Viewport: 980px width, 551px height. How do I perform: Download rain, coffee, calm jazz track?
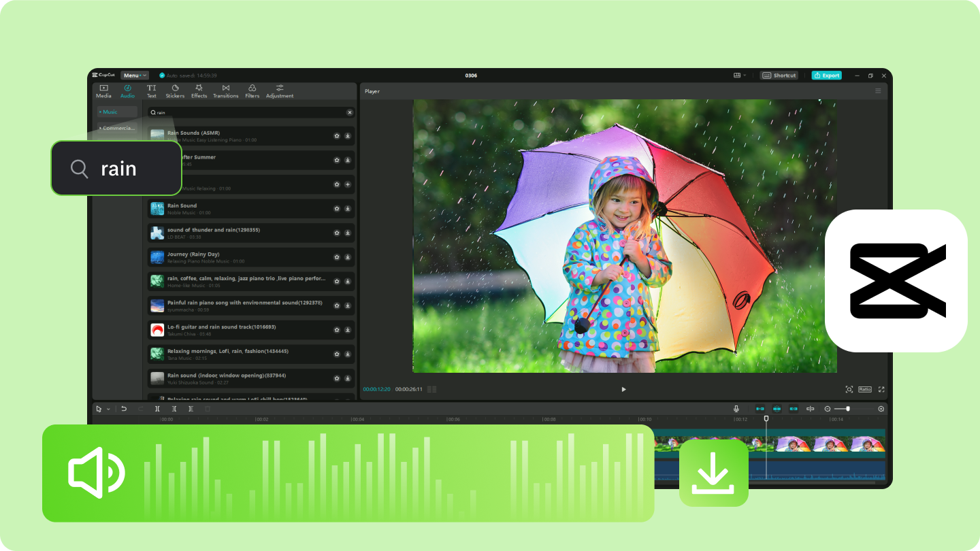[x=347, y=281]
